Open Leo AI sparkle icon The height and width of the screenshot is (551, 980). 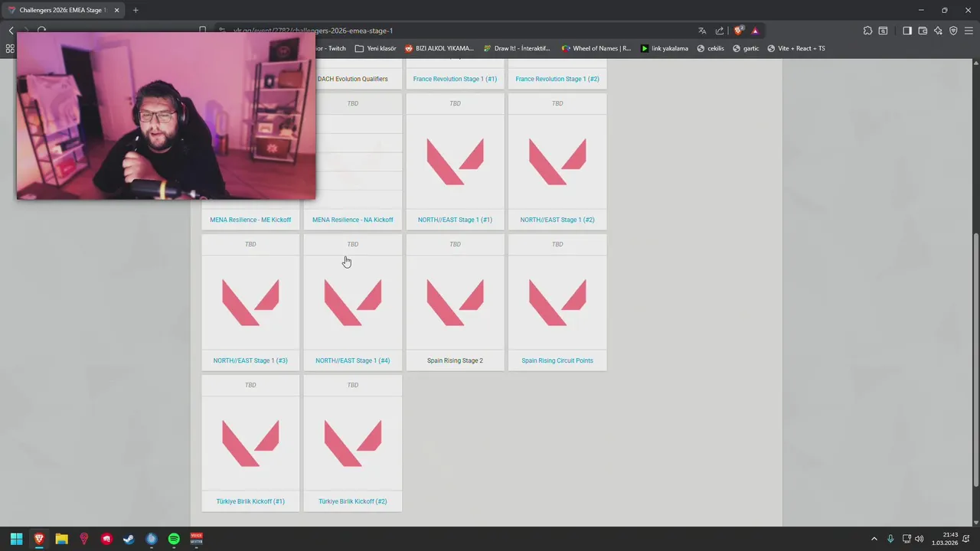coord(938,31)
